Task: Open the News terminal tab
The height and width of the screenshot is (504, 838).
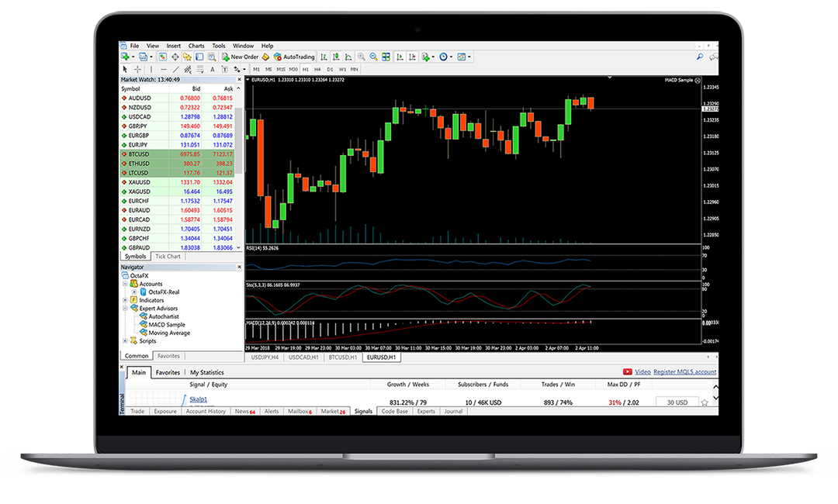Action: click(244, 411)
